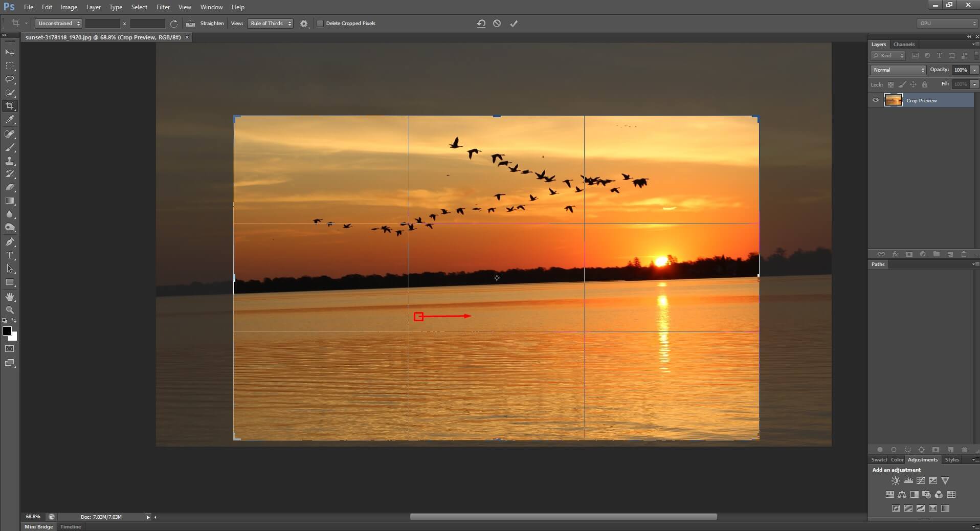Enable Delete Cropped Pixels checkbox
Viewport: 980px width, 531px height.
[320, 24]
